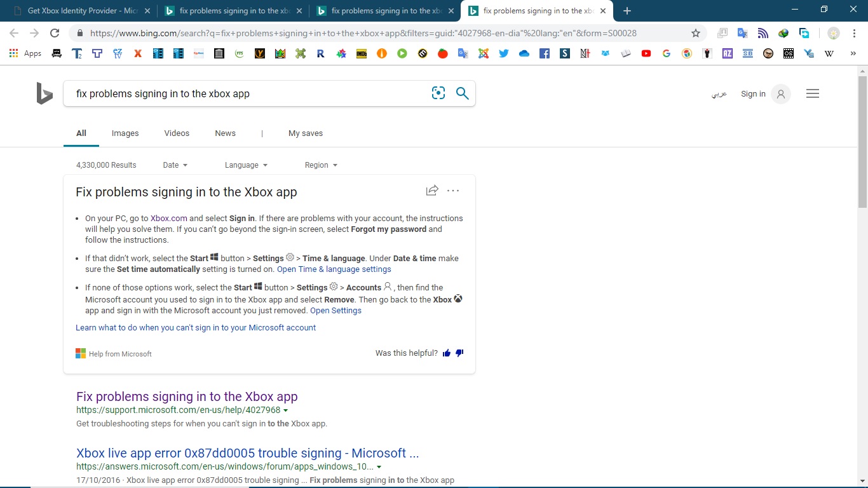Open the YouTube bookmark
The image size is (868, 488).
[x=646, y=54]
